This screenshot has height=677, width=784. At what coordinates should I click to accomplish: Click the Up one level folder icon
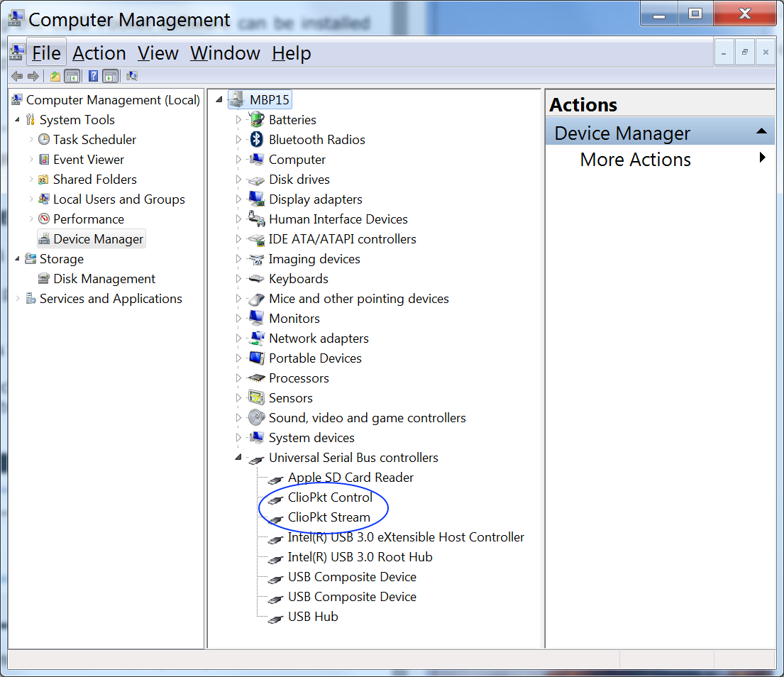(55, 76)
